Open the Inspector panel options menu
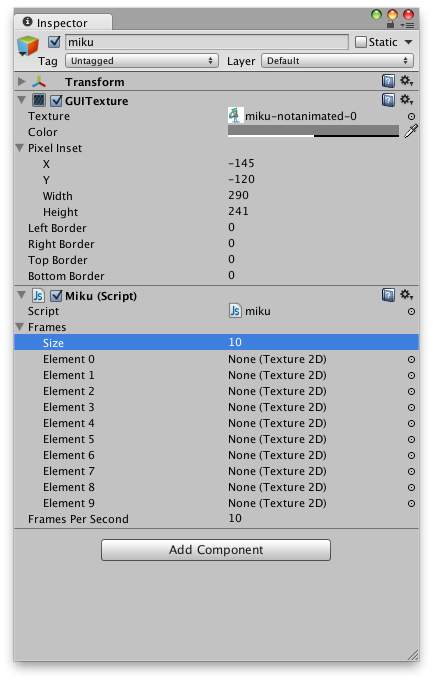This screenshot has width=433, height=681. (407, 25)
